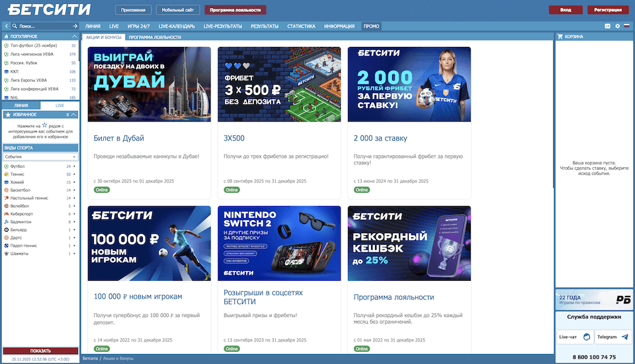Viewport: 635px width, 364px height.
Task: Click the Регистрация button
Action: point(608,10)
